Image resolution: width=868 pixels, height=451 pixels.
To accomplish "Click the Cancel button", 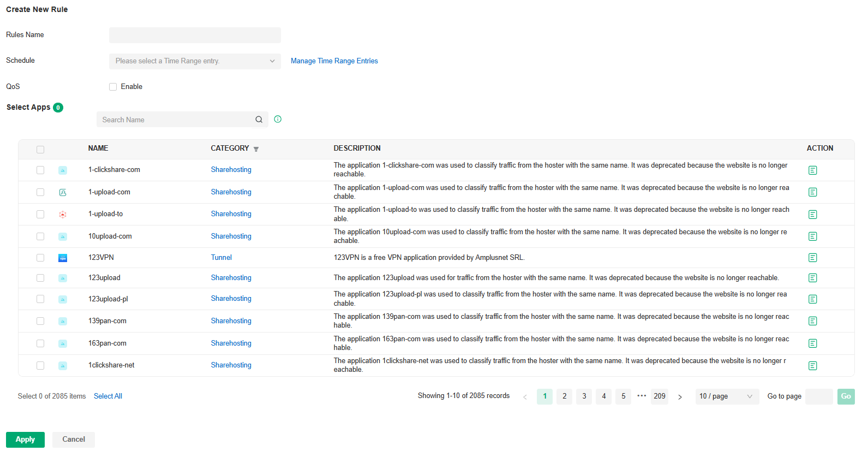I will (74, 440).
